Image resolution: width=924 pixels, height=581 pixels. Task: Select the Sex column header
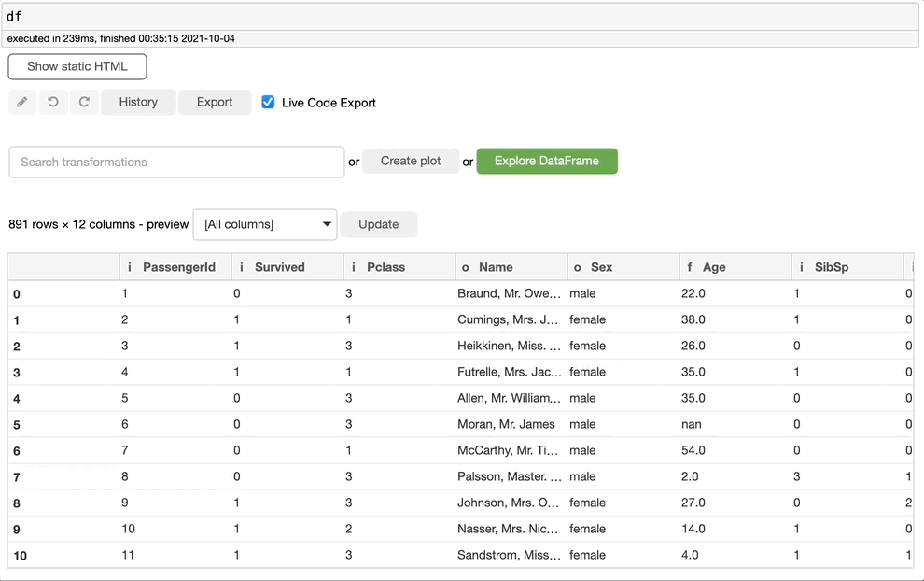tap(601, 267)
